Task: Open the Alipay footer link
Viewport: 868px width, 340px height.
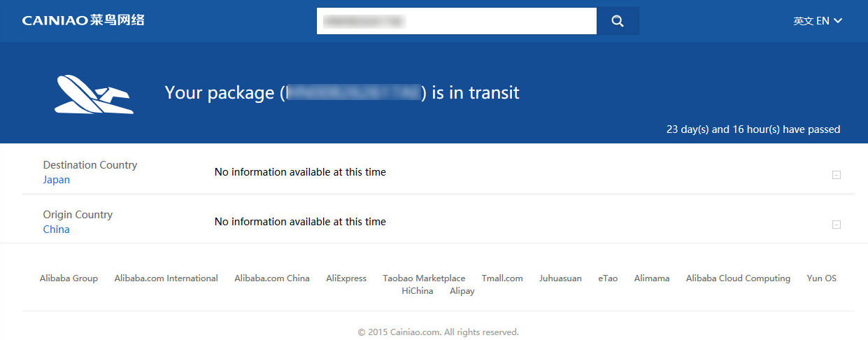Action: (x=462, y=291)
